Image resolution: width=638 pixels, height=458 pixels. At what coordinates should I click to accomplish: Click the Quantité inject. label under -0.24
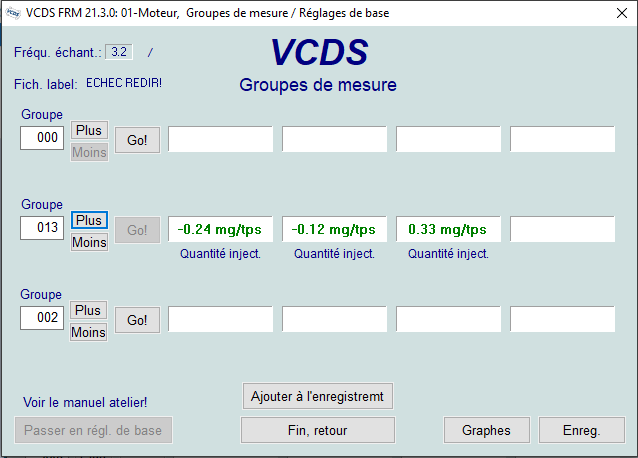220,254
